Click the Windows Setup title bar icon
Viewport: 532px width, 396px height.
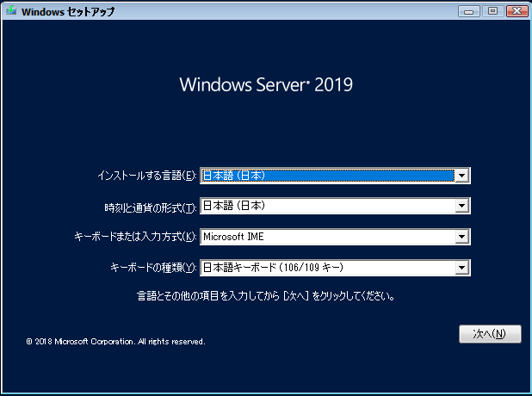[11, 10]
